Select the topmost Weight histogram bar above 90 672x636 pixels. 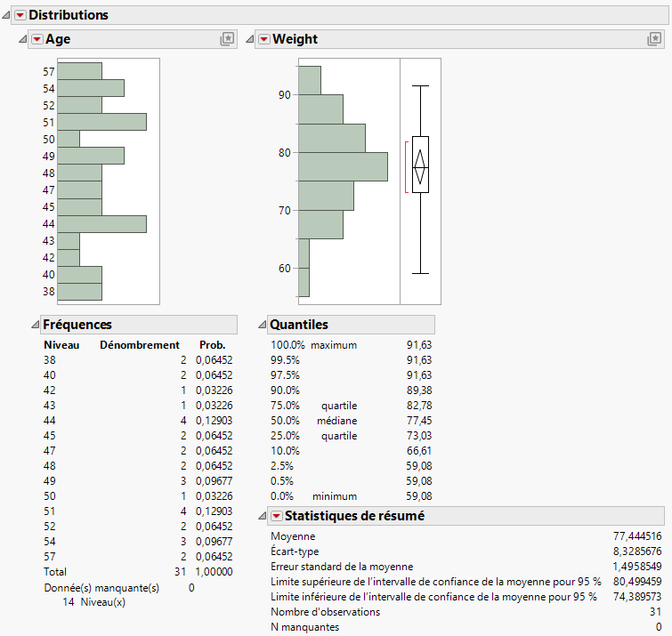[310, 81]
